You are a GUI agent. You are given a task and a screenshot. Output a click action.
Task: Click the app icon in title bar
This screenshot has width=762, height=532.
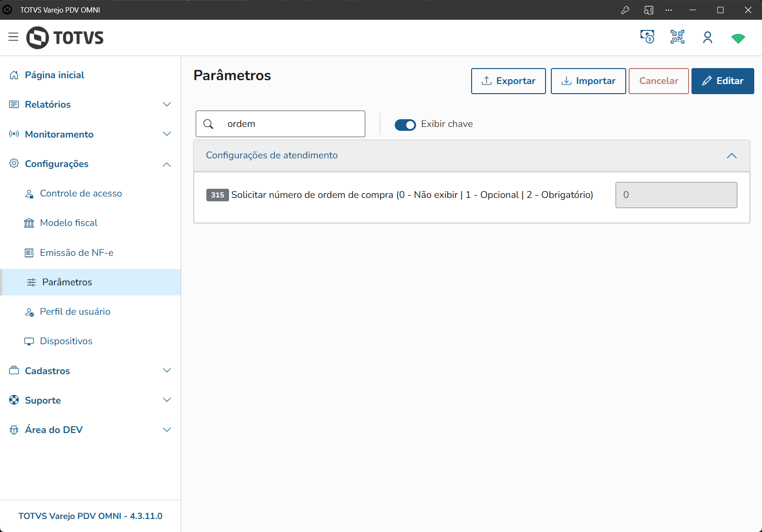point(7,10)
